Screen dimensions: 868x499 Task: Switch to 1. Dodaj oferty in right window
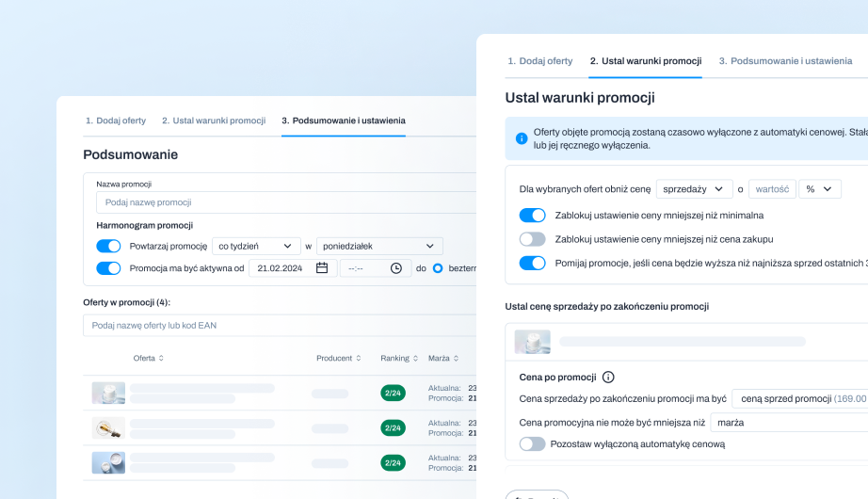[540, 61]
